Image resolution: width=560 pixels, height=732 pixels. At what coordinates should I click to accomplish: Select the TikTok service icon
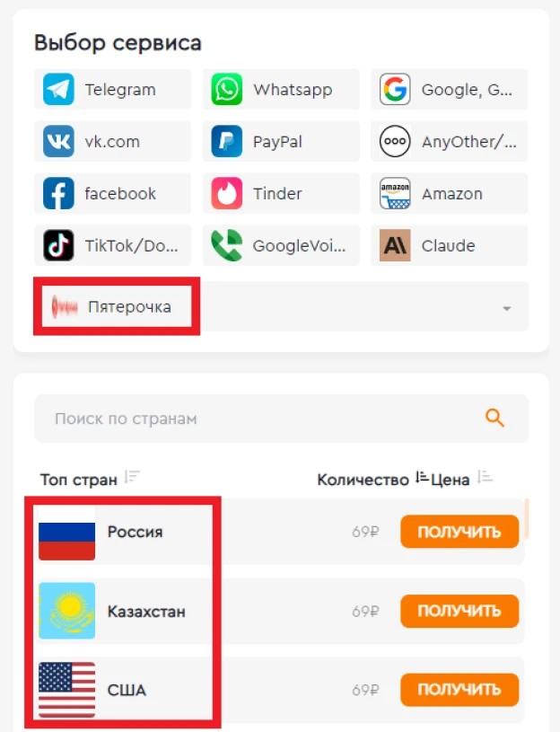[x=58, y=245]
